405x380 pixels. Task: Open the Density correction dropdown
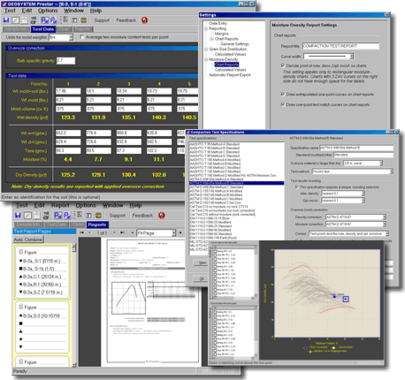tap(384, 217)
